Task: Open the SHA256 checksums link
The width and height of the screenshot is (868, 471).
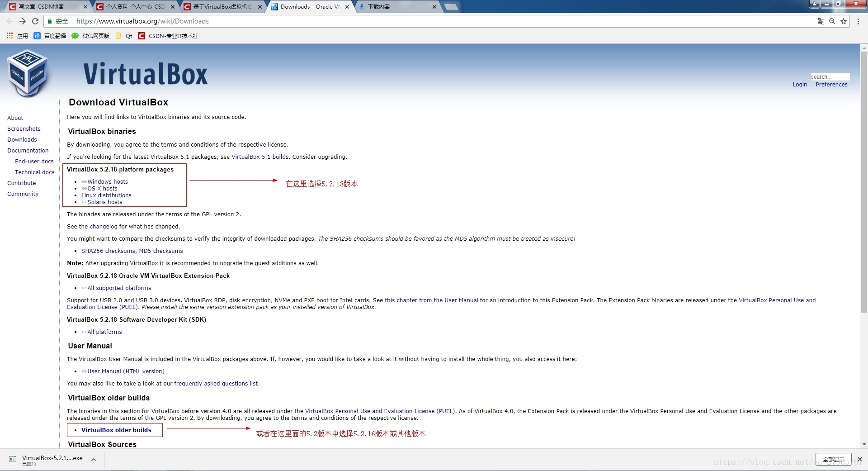Action: pyautogui.click(x=108, y=251)
